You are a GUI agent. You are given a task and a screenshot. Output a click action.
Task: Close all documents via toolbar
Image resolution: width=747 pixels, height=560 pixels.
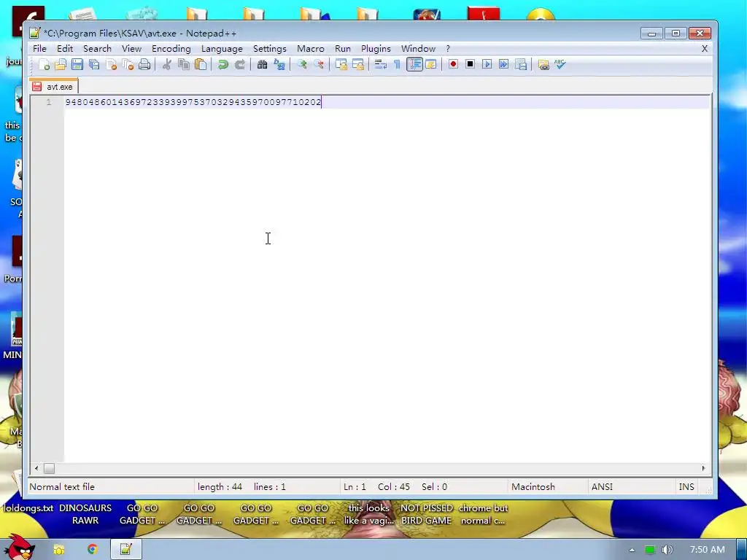click(128, 64)
